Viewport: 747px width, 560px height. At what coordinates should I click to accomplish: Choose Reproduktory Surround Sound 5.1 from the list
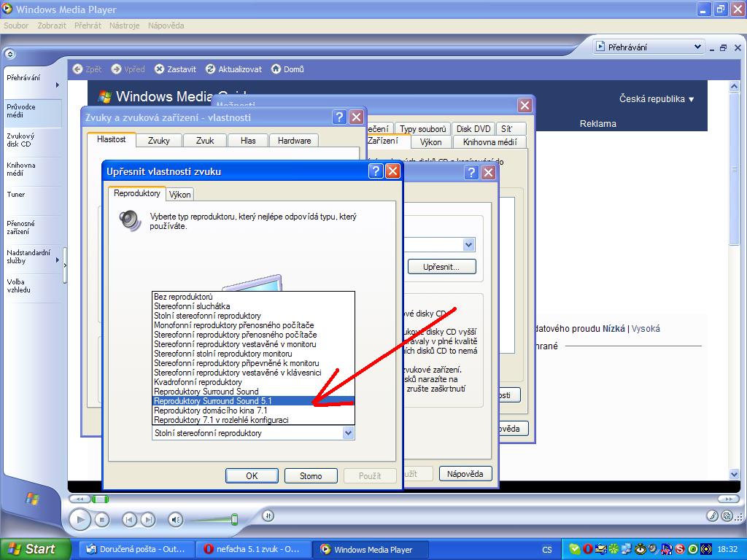(x=253, y=401)
